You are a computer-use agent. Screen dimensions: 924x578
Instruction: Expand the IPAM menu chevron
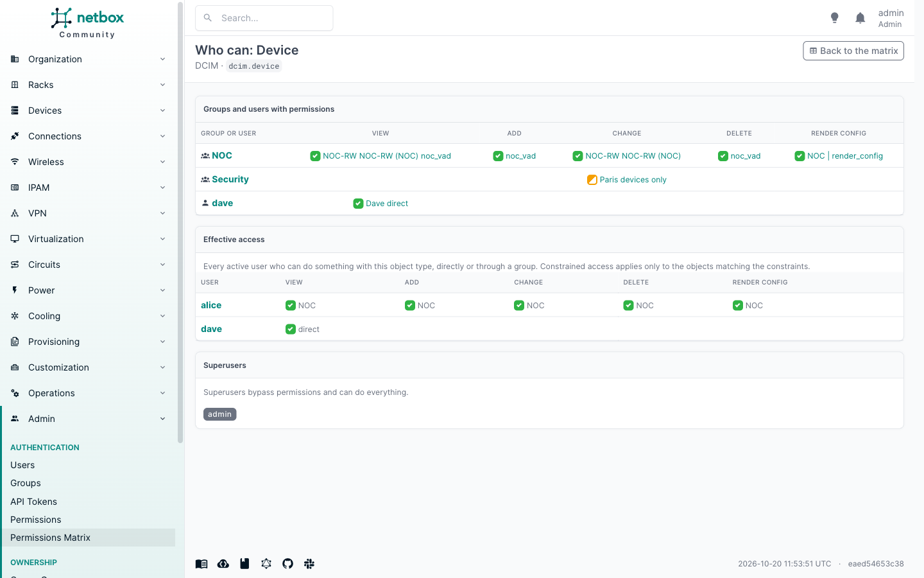point(162,188)
